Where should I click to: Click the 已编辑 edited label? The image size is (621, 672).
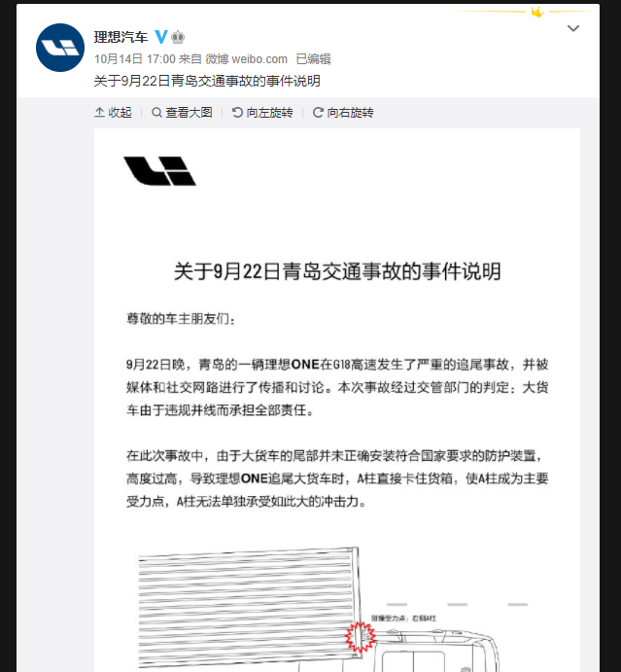pos(314,58)
